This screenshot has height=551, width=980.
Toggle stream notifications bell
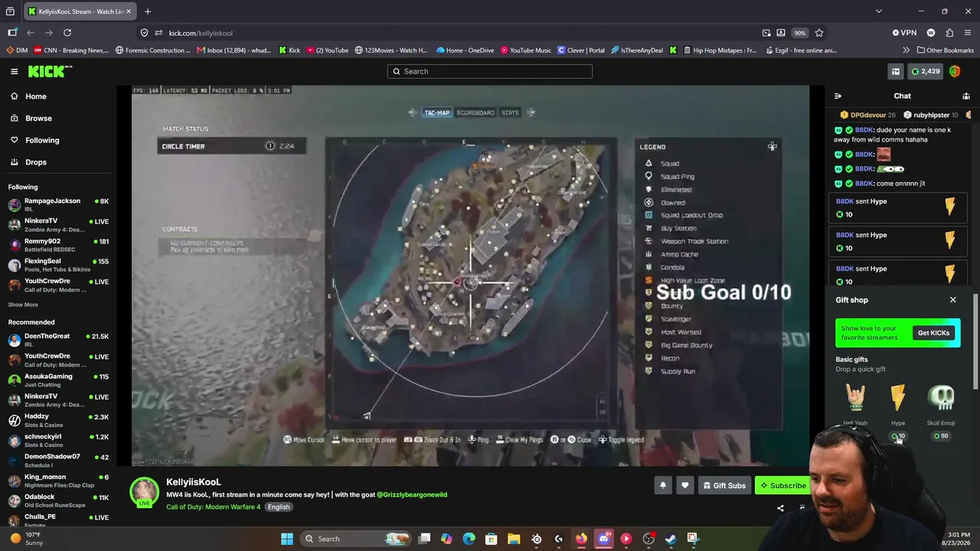tap(663, 485)
